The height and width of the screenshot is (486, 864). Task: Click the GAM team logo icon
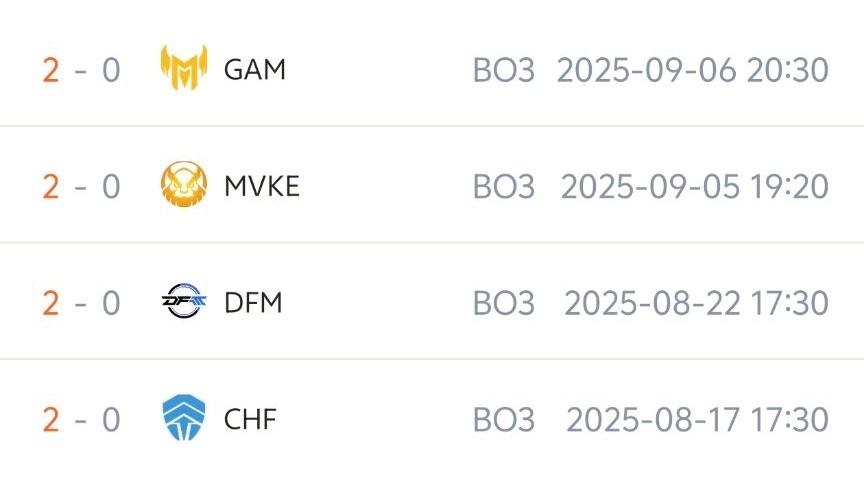(184, 69)
